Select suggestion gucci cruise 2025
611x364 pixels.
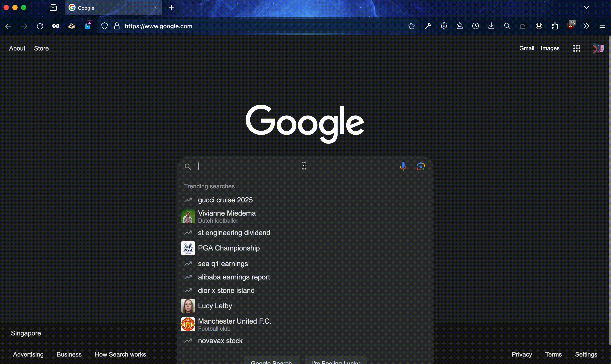(x=305, y=200)
